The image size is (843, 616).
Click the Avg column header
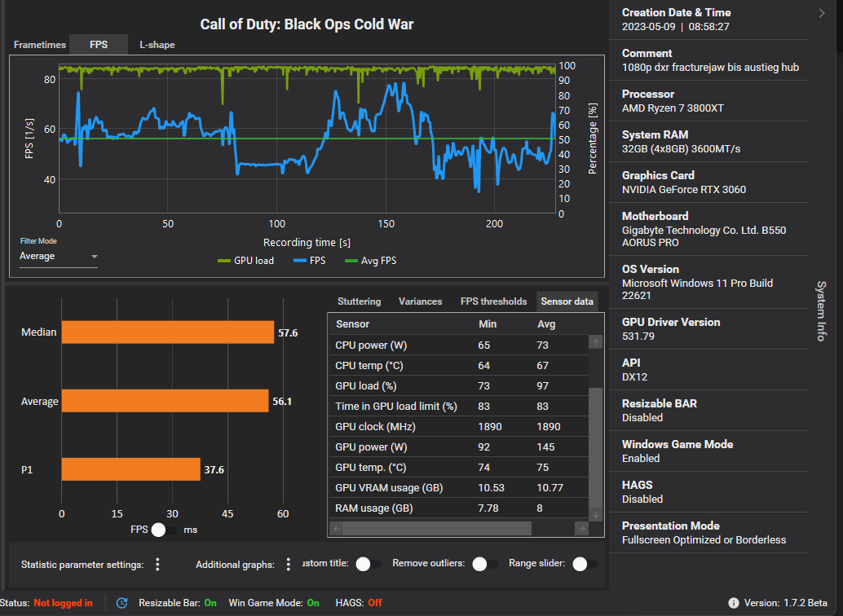[x=546, y=324]
